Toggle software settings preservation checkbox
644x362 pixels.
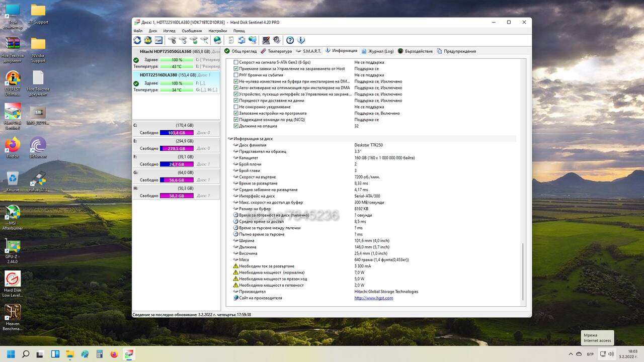pos(236,113)
